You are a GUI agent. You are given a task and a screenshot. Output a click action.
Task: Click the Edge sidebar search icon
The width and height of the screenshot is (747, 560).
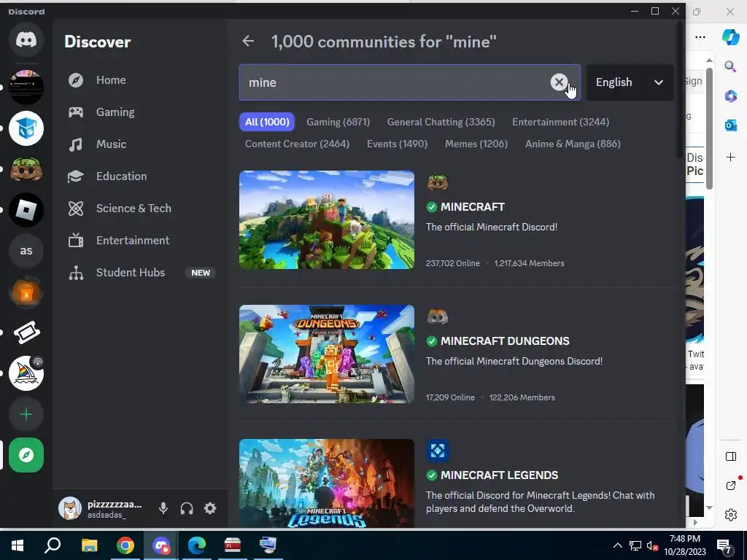tap(730, 66)
